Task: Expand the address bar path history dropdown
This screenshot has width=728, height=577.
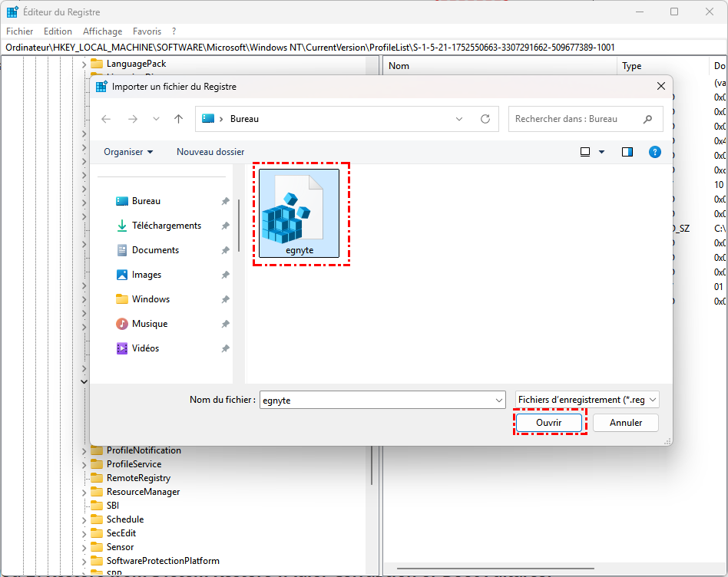Action: pyautogui.click(x=459, y=119)
